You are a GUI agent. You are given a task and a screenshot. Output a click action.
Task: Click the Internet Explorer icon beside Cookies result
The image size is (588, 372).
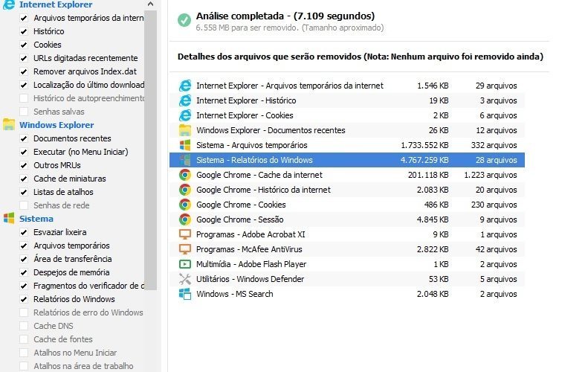(185, 115)
